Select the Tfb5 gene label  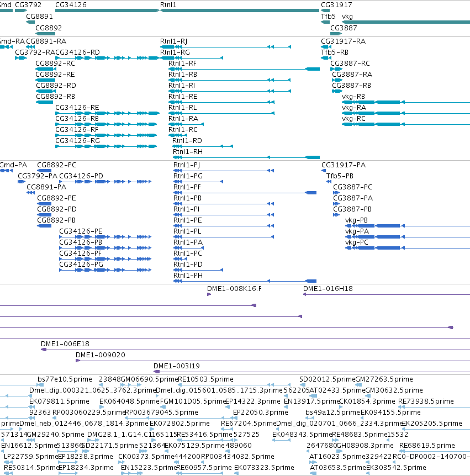(x=328, y=17)
